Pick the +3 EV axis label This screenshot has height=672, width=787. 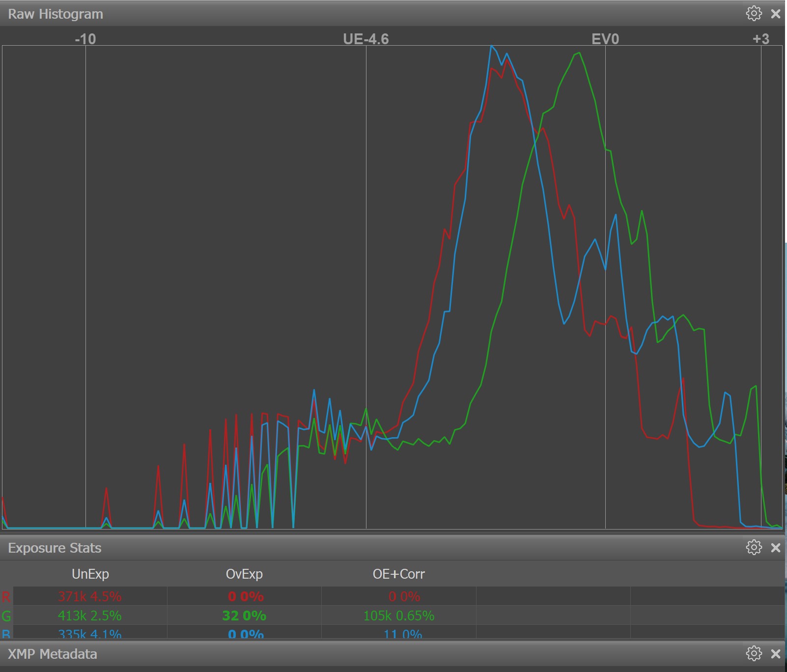point(760,39)
